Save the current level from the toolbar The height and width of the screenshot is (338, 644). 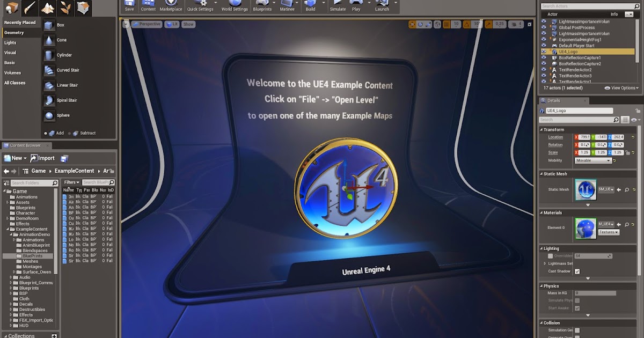point(129,6)
